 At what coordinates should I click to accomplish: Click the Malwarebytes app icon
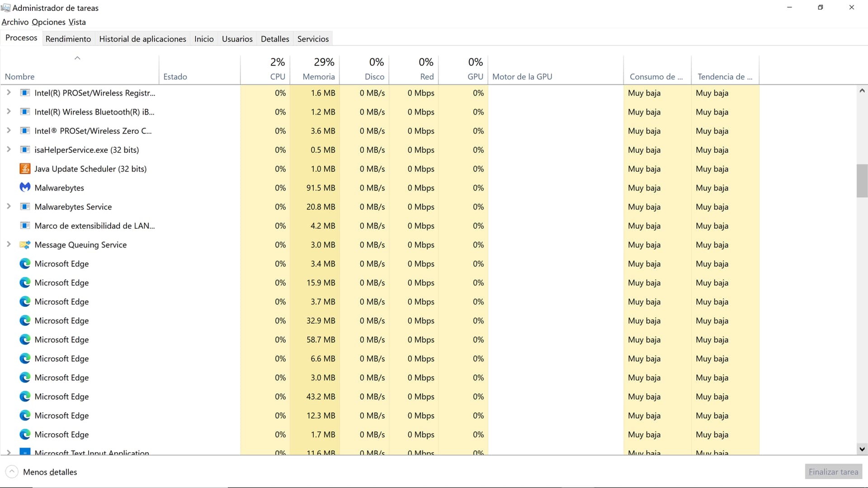(25, 188)
